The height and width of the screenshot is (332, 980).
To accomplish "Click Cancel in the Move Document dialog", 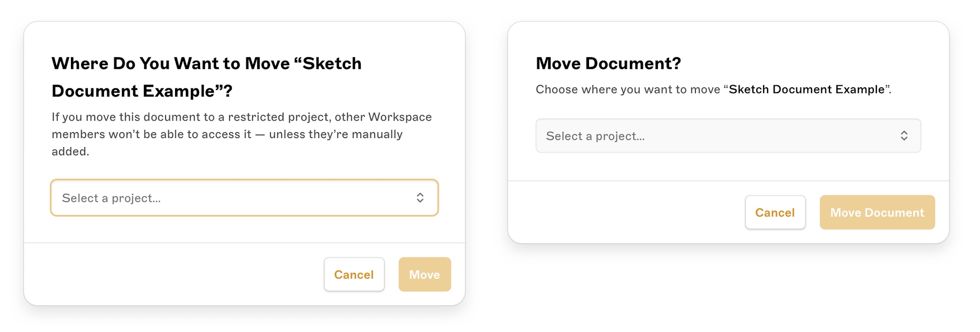I will tap(775, 212).
